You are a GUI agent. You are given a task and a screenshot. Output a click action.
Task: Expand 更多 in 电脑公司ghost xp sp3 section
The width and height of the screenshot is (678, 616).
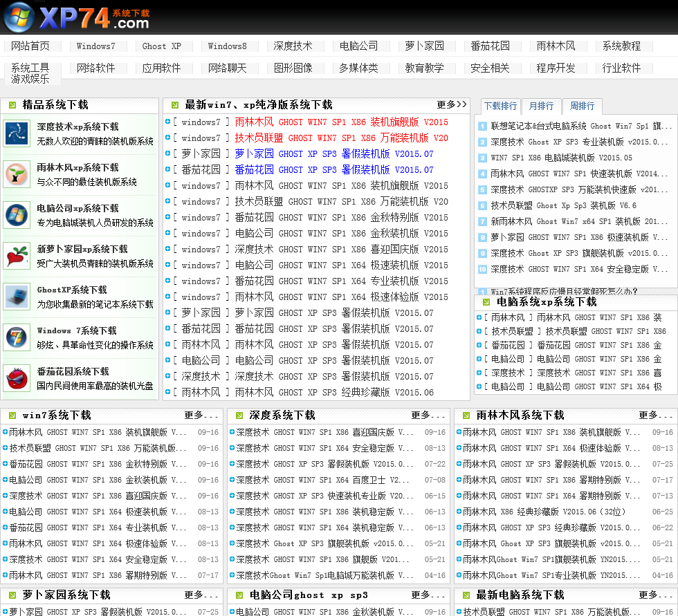click(x=428, y=595)
